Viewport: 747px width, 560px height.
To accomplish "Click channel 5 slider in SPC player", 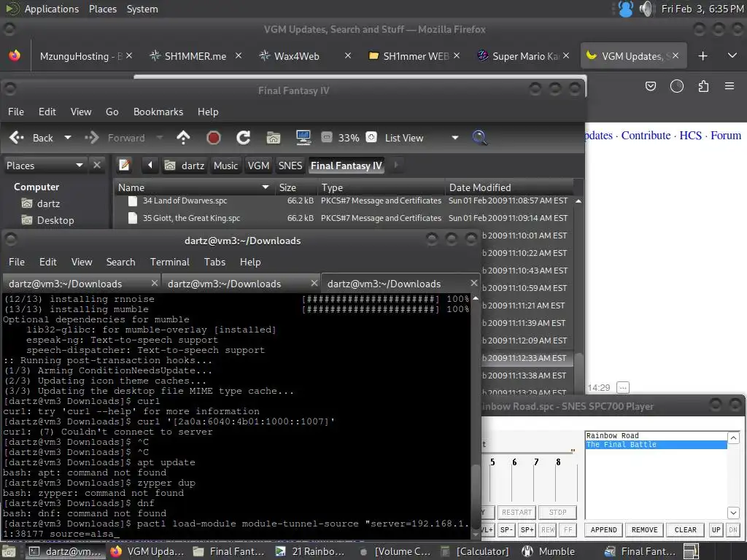I will coord(491,483).
